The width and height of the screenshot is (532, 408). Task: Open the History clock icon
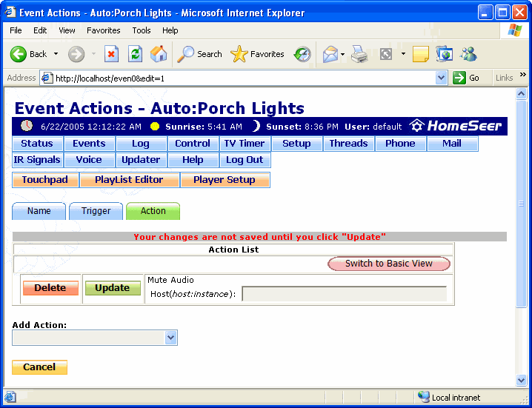(302, 54)
